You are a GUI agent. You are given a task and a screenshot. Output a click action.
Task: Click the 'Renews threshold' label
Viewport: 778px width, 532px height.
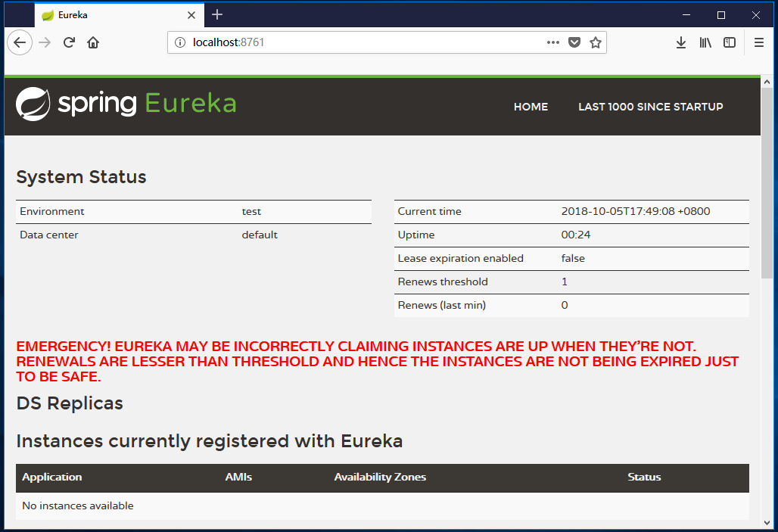pyautogui.click(x=443, y=282)
